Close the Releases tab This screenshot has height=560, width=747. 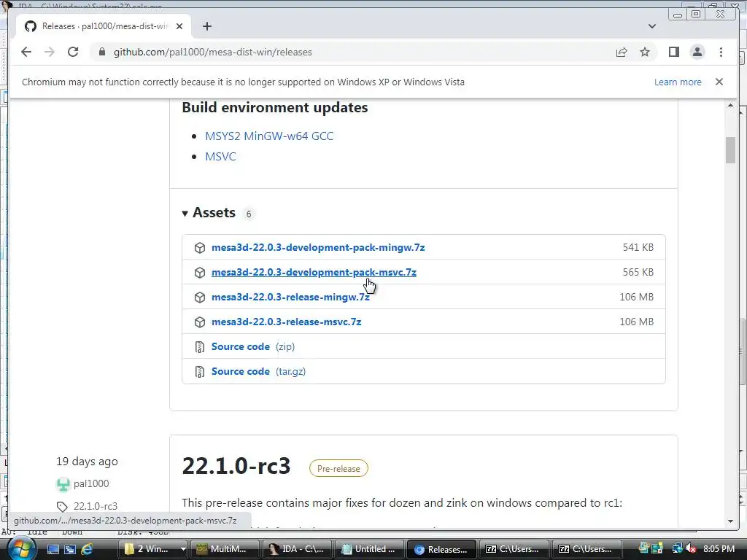179,26
